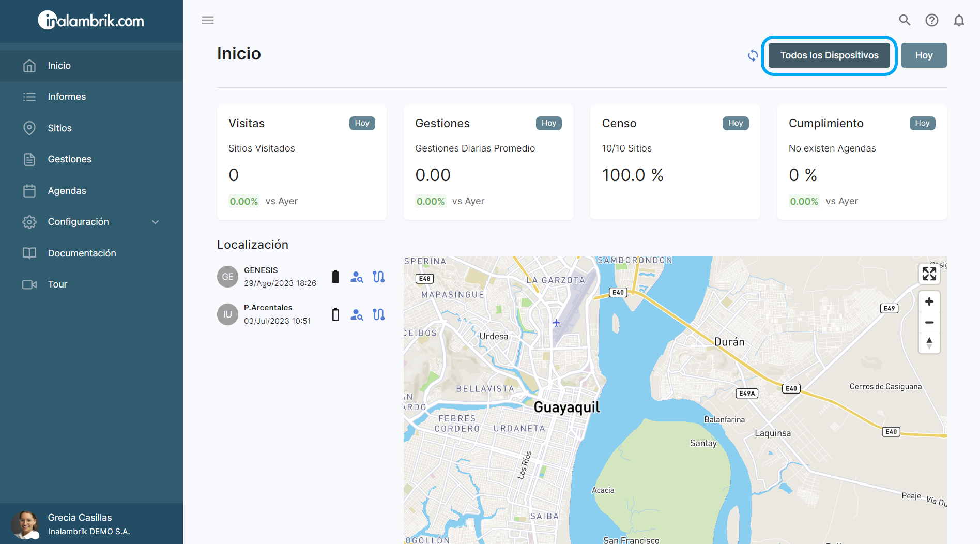Click the 100.0 % Censo value
Image resolution: width=980 pixels, height=544 pixels.
[x=633, y=175]
